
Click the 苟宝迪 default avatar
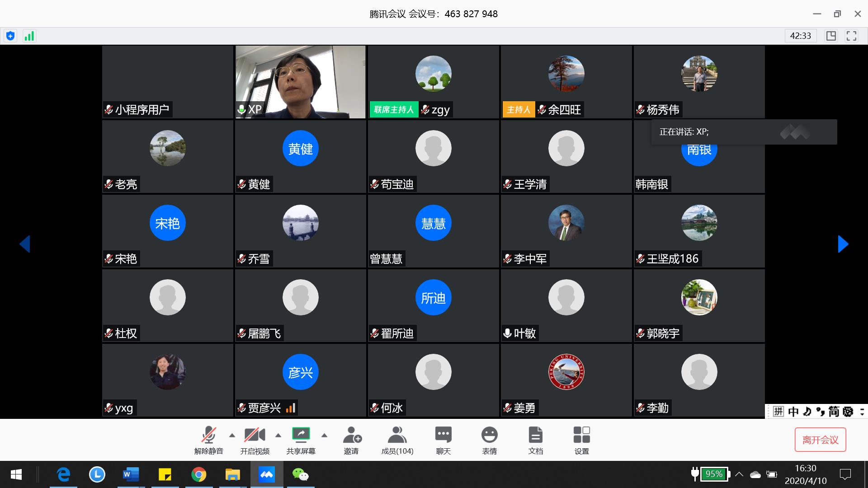433,148
